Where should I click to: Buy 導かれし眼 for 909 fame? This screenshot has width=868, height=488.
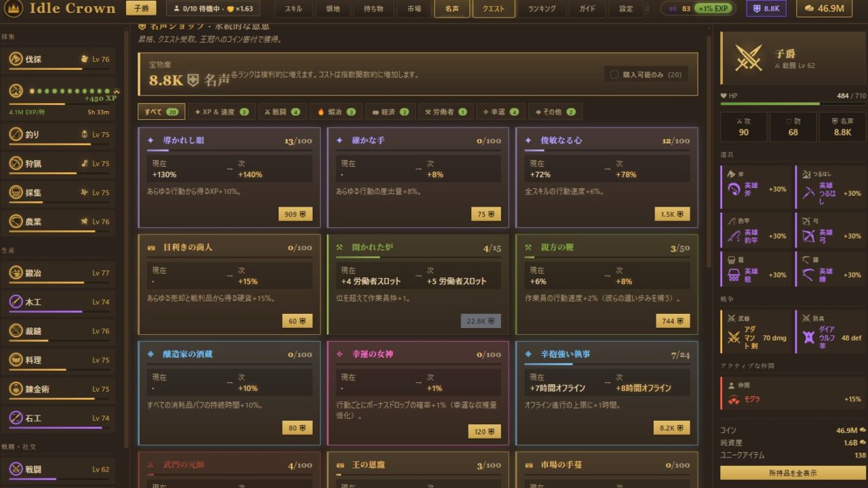pyautogui.click(x=296, y=214)
